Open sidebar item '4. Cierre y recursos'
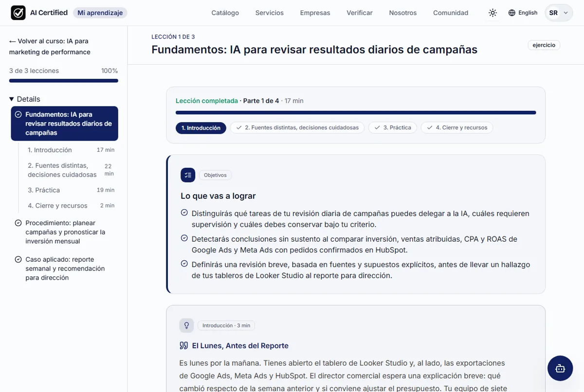 71,206
